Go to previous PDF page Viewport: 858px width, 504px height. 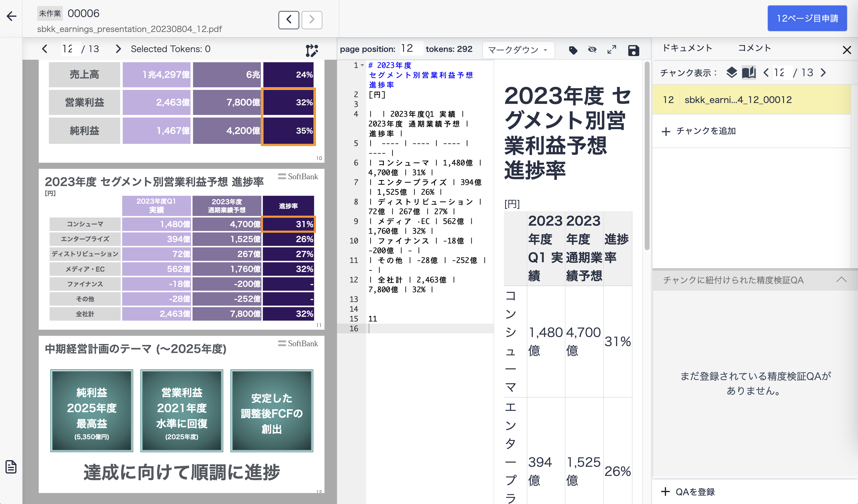tap(44, 49)
